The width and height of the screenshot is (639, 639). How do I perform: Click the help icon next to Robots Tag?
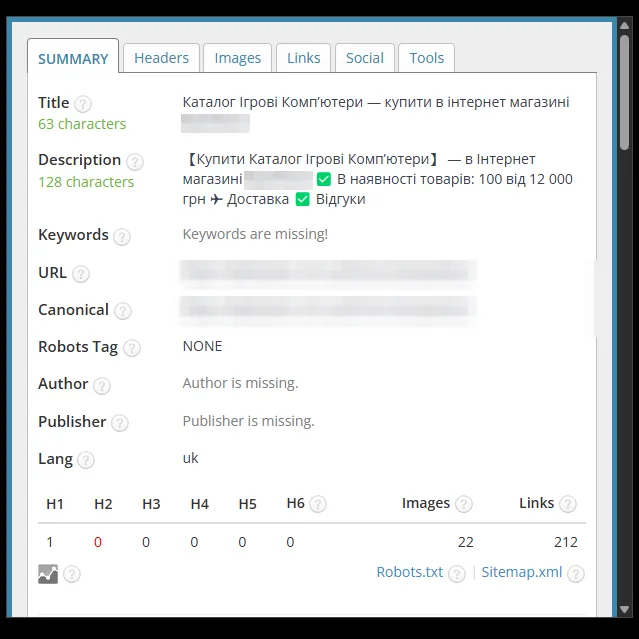click(132, 348)
